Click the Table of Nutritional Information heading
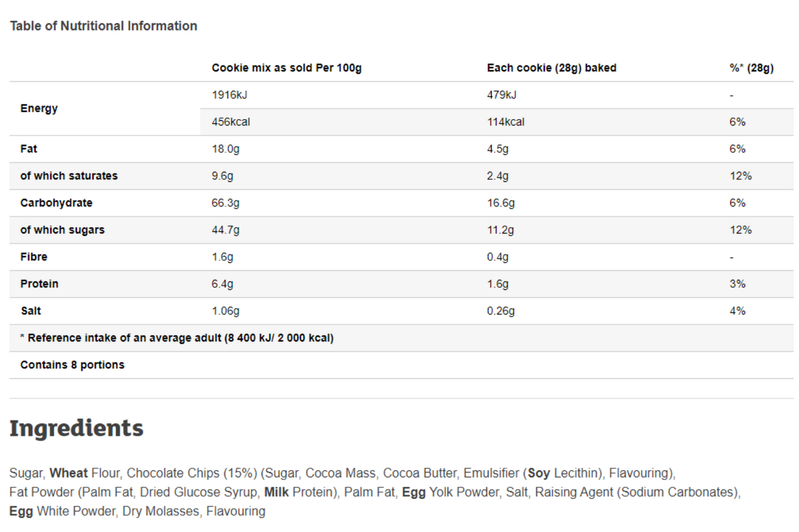This screenshot has width=799, height=532. (x=104, y=26)
